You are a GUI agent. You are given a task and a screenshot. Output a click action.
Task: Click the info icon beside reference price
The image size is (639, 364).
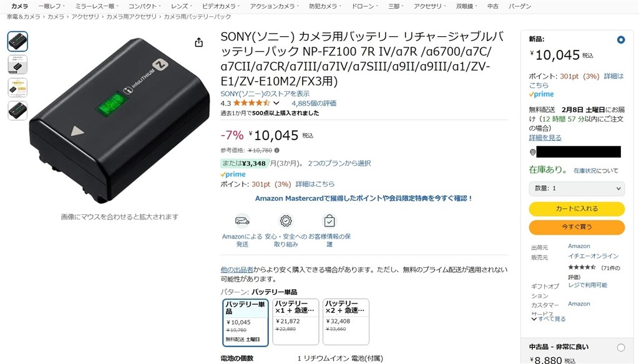click(276, 150)
